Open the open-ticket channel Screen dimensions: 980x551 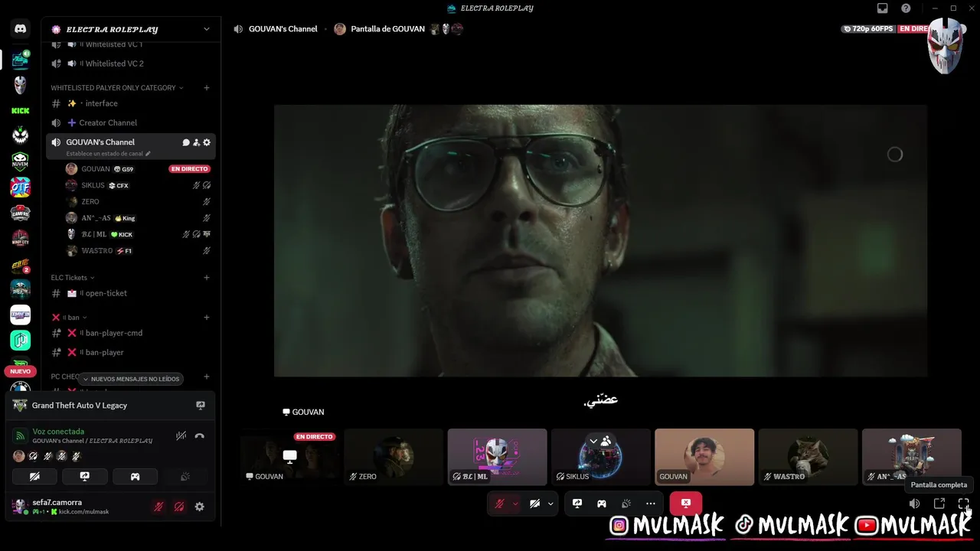click(x=131, y=293)
